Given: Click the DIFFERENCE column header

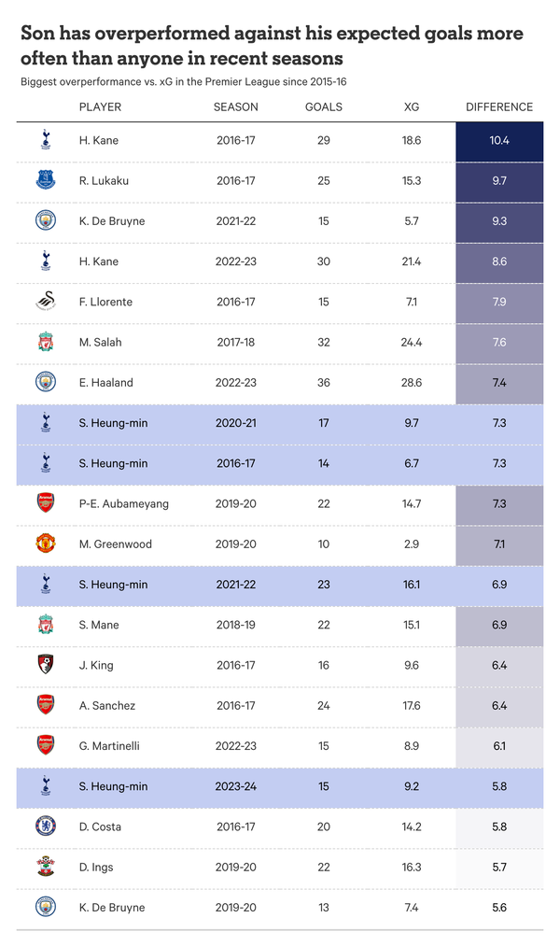Looking at the screenshot, I should click(x=499, y=107).
